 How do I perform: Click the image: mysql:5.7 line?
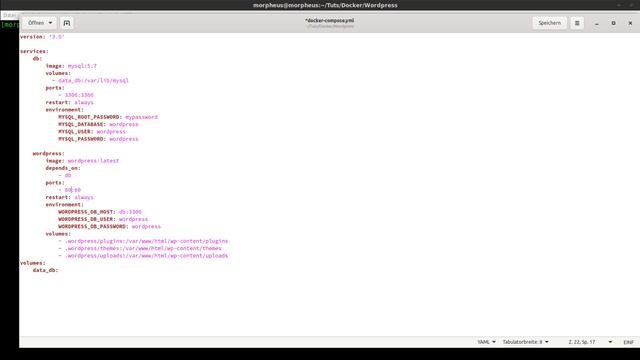click(x=71, y=66)
